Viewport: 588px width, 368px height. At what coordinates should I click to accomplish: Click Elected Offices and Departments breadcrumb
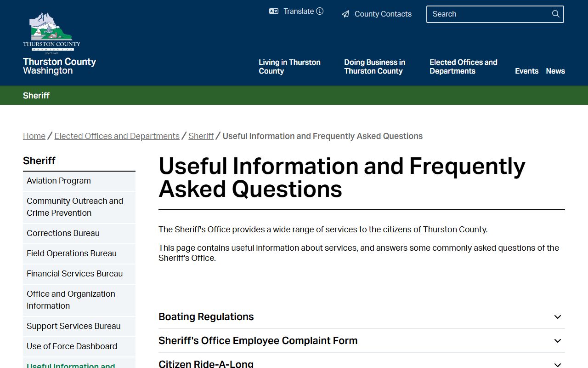click(x=117, y=136)
